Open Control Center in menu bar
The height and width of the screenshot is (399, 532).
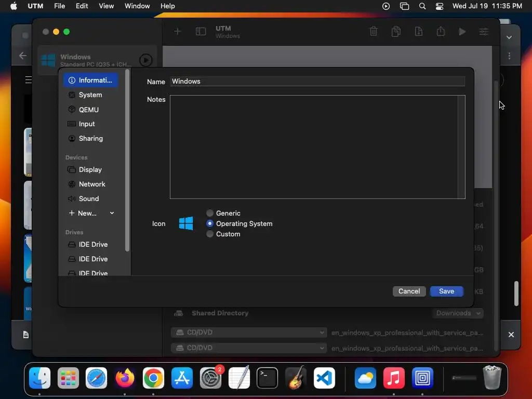tap(440, 6)
